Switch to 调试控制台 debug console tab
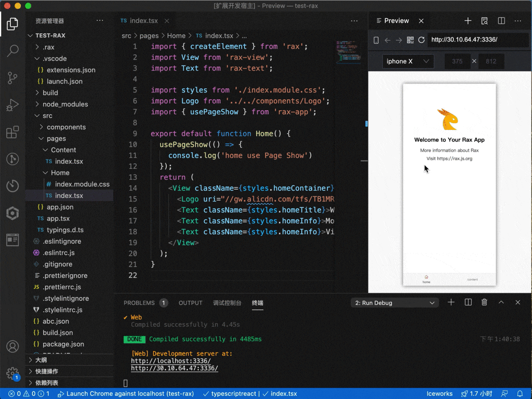532x399 pixels. coord(227,303)
